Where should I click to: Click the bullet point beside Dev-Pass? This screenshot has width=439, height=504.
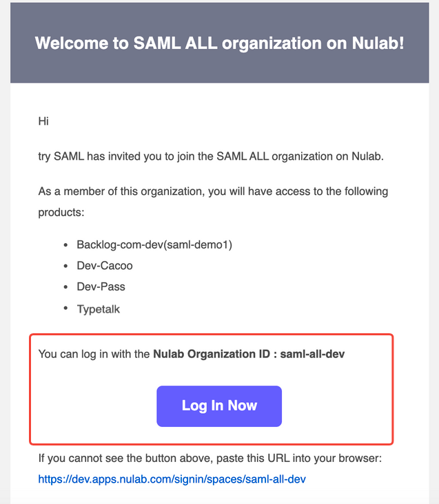[65, 287]
